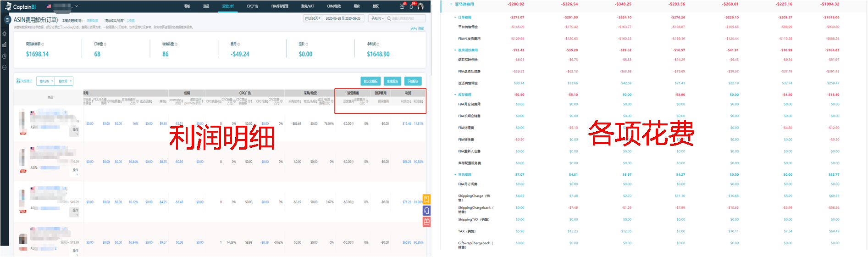
Task: Click the $86.26 profit value
Action: point(407,162)
